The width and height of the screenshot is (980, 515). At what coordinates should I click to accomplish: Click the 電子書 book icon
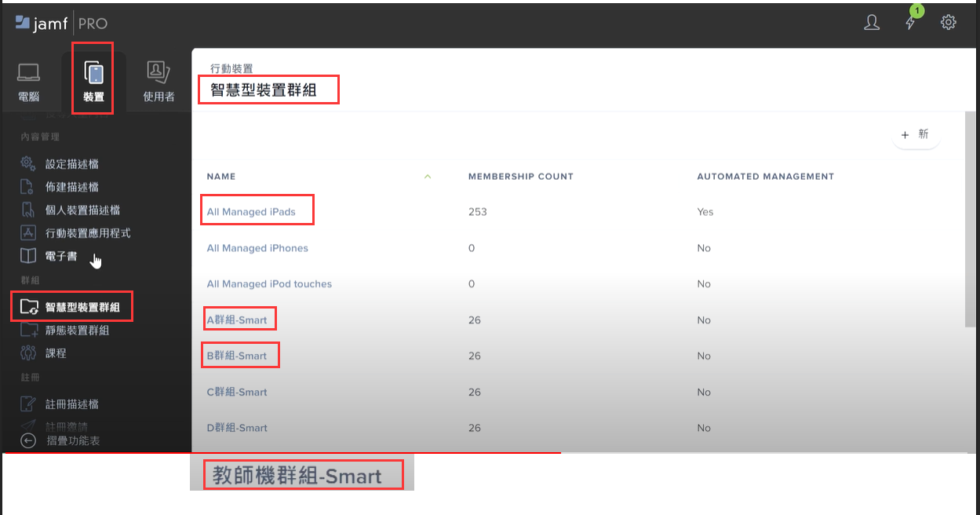click(28, 256)
